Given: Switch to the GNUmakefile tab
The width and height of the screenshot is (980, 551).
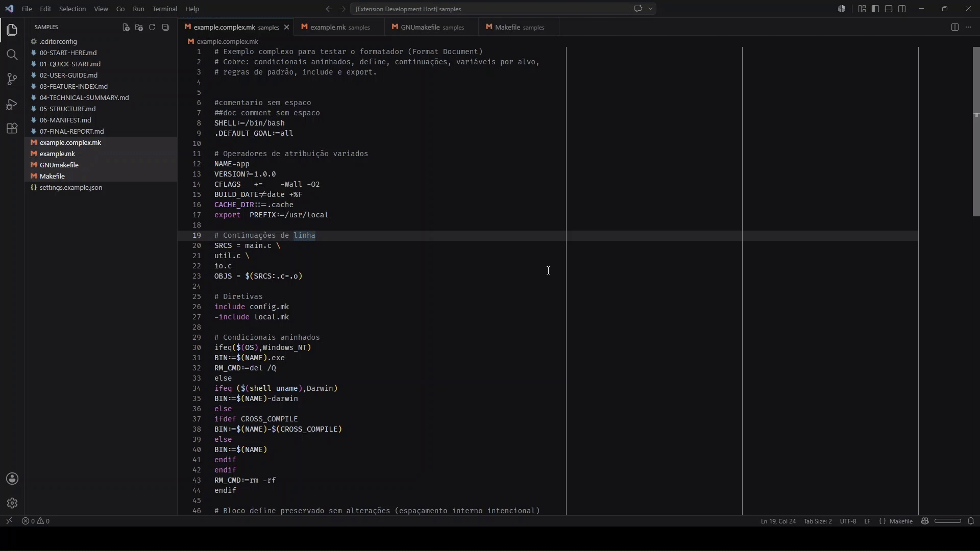Looking at the screenshot, I should point(432,27).
